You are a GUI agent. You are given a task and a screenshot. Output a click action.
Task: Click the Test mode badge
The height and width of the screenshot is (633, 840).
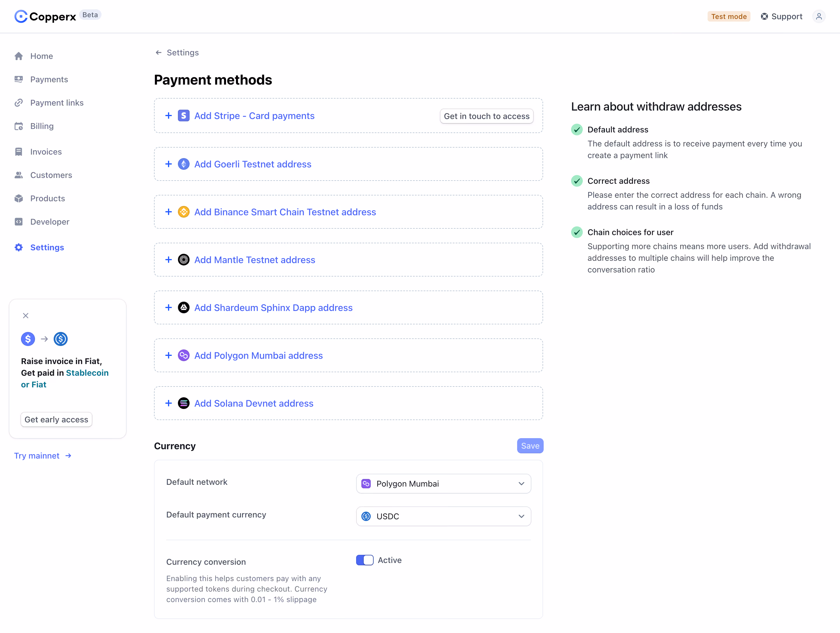[x=729, y=16]
